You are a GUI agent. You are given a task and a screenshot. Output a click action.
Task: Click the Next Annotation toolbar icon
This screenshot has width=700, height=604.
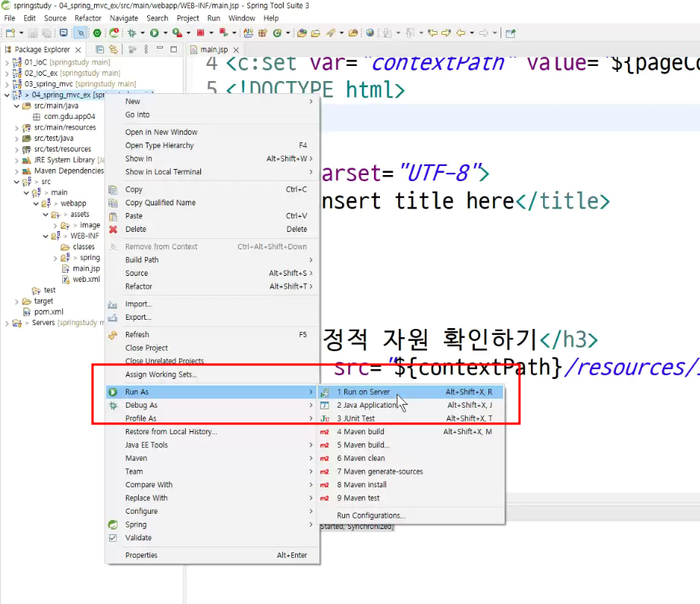click(387, 33)
